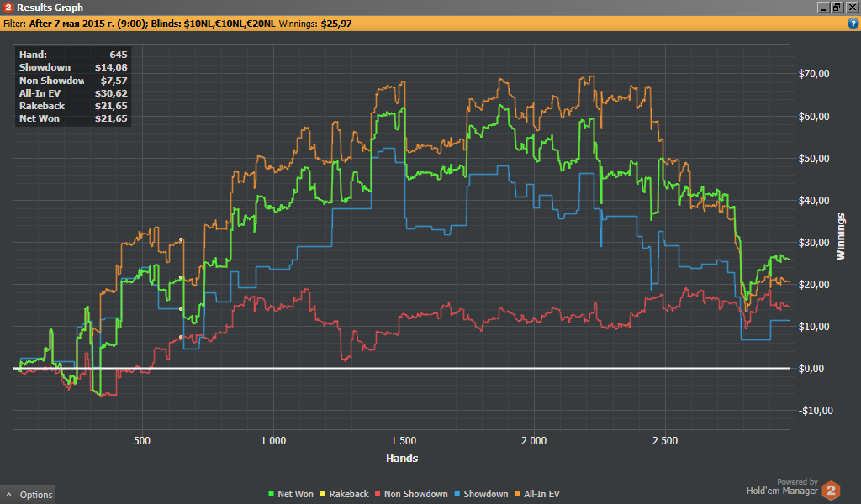Click the filter text in orange bar
The width and height of the screenshot is (861, 504).
click(x=140, y=24)
